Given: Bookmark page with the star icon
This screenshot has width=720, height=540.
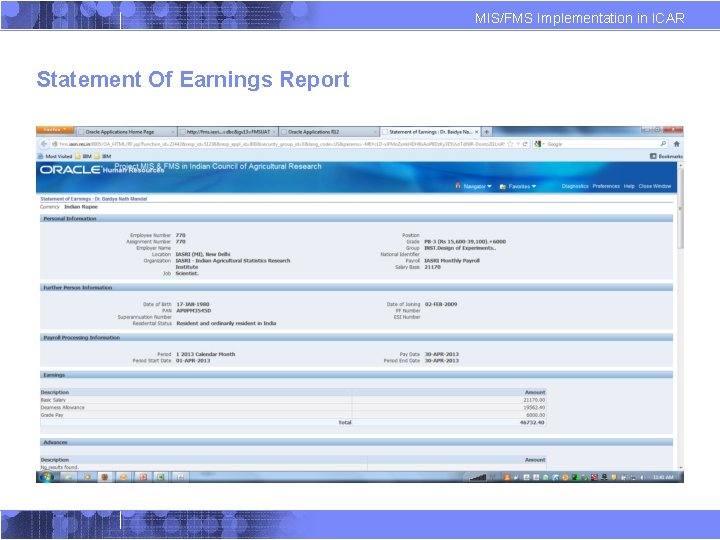Looking at the screenshot, I should pyautogui.click(x=510, y=144).
